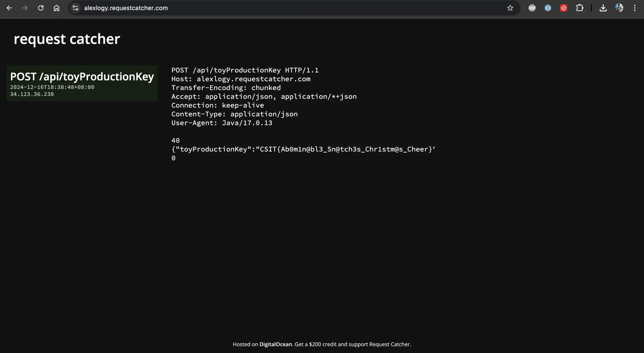Viewport: 644px width, 353px height.
Task: Click the 34.123.36.238 source IP
Action: coord(32,94)
